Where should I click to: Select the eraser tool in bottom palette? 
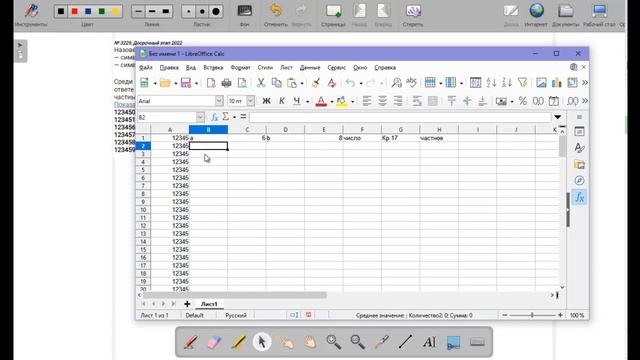click(x=214, y=342)
